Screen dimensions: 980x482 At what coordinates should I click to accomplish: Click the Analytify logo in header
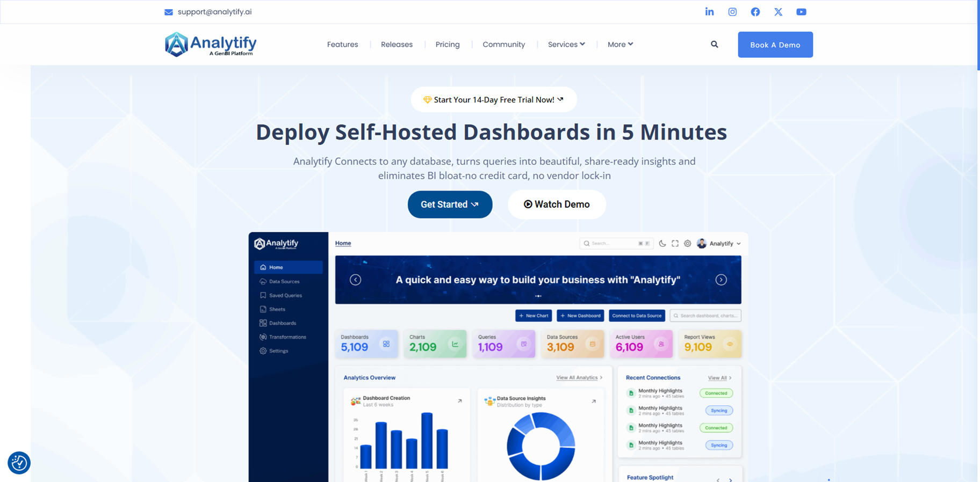click(x=211, y=45)
